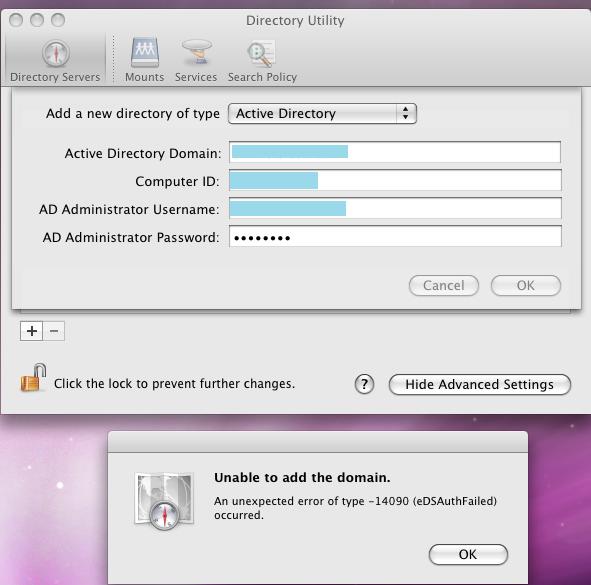The height and width of the screenshot is (585, 591).
Task: Open the directory type dropdown showing Active Directory
Action: pos(322,113)
